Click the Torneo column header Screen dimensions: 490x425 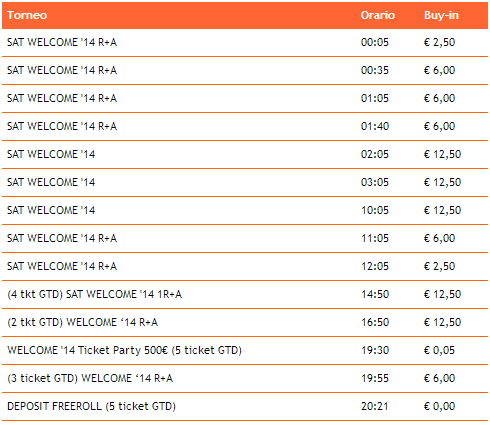[27, 15]
